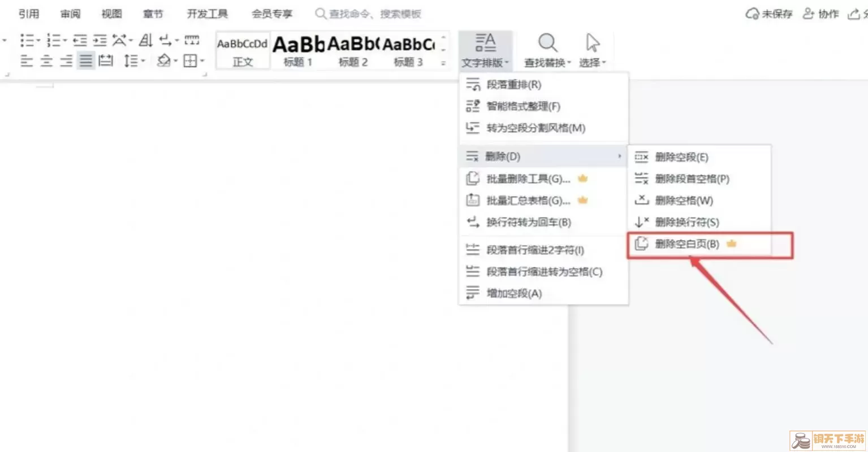The width and height of the screenshot is (868, 452).
Task: Click the share export icon at top right
Action: coord(853,14)
